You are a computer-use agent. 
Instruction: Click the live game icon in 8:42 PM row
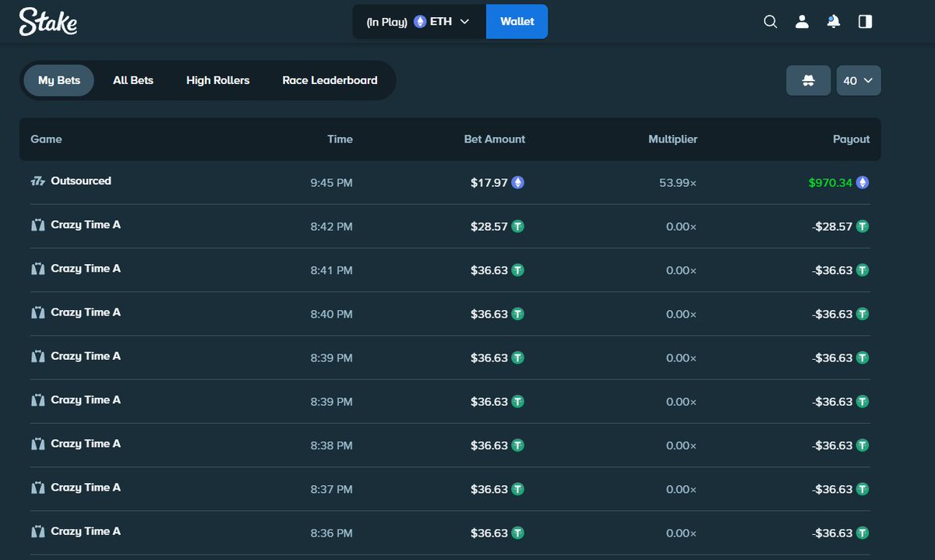37,225
